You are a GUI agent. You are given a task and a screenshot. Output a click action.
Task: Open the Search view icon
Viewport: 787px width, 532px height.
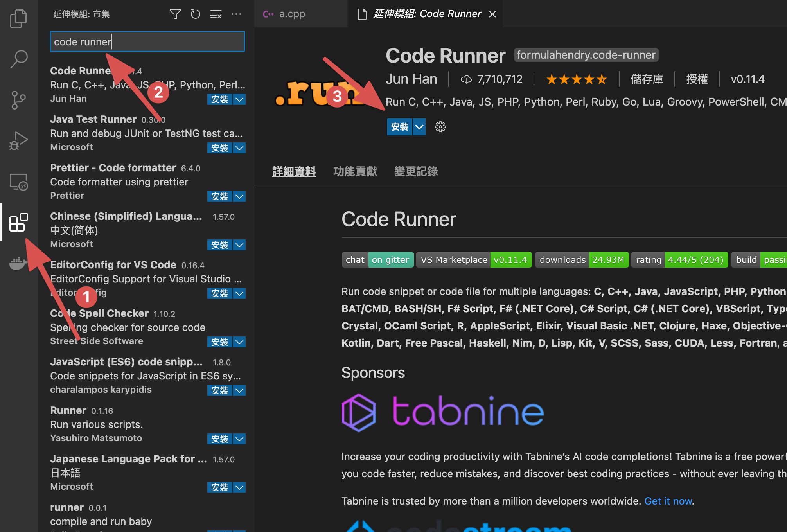pyautogui.click(x=18, y=59)
